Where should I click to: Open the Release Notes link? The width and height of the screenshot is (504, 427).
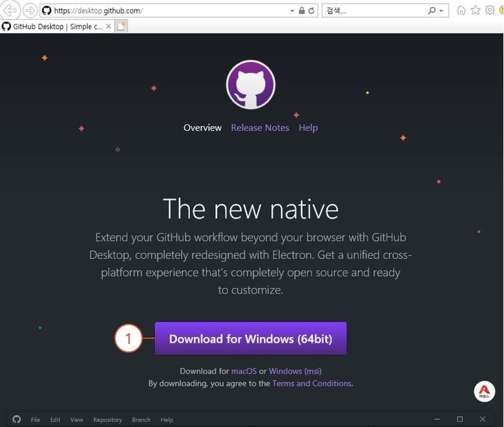pos(260,128)
